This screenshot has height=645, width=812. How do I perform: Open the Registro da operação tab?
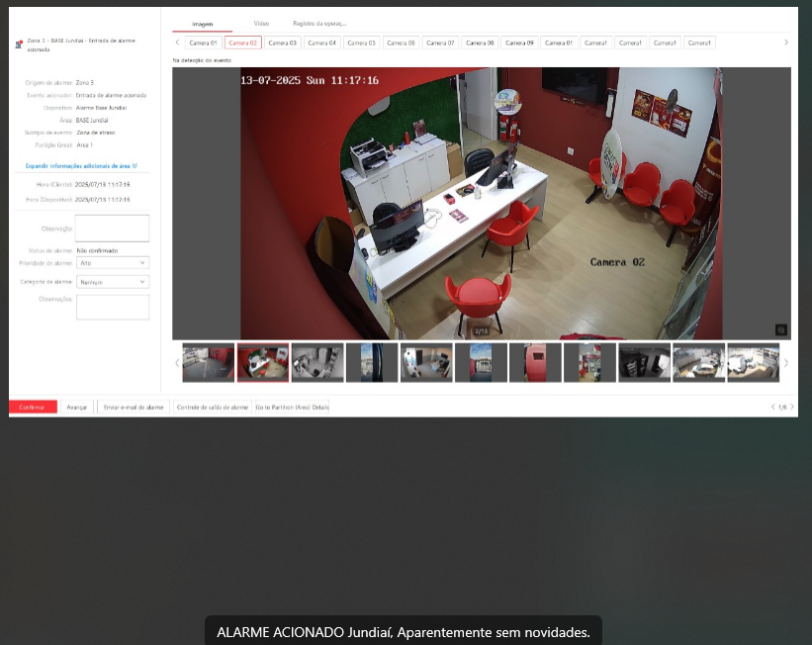pyautogui.click(x=319, y=23)
